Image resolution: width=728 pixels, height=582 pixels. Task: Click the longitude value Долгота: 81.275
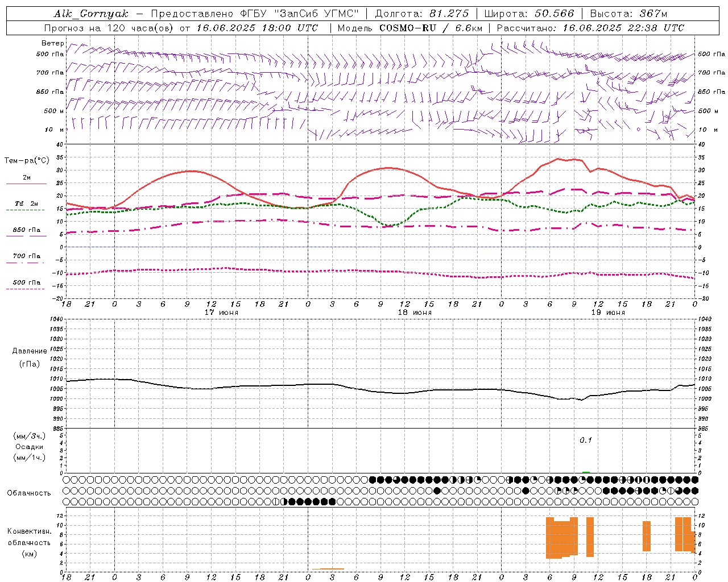(x=422, y=14)
